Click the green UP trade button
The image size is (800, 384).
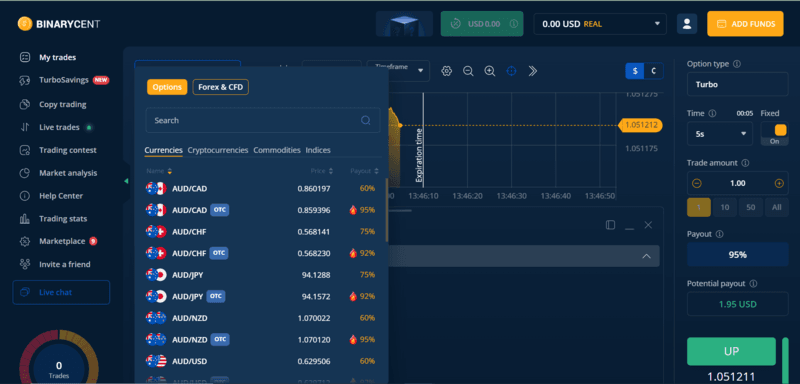click(x=731, y=351)
